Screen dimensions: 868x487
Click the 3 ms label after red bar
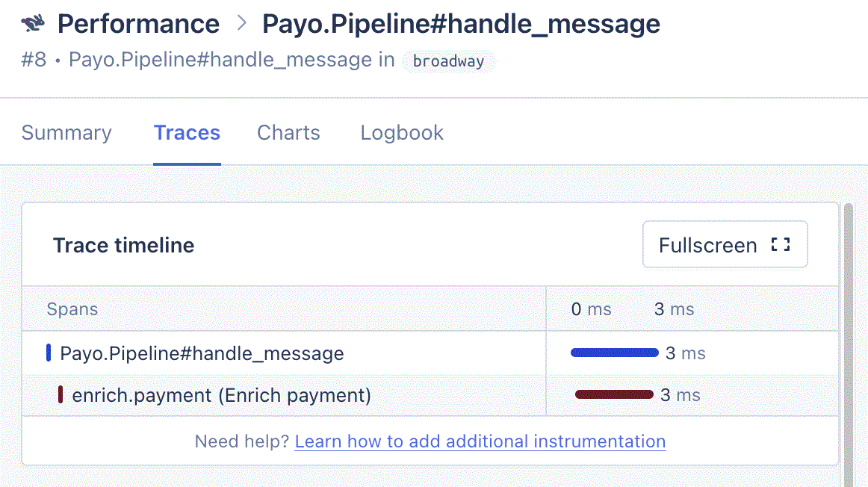coord(681,395)
